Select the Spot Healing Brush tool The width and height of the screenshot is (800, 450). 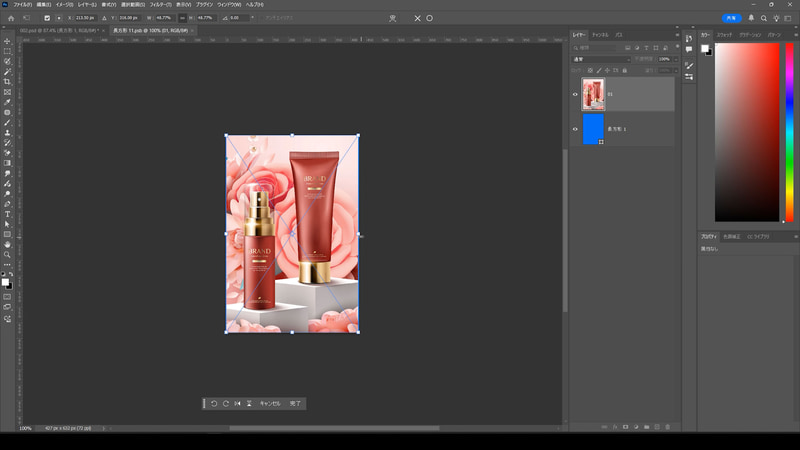pyautogui.click(x=7, y=112)
